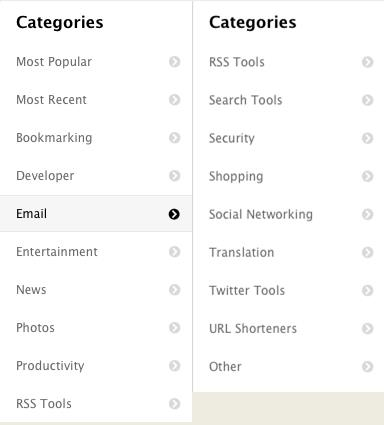Click the arrow icon beside Other
The image size is (384, 425).
pos(367,367)
